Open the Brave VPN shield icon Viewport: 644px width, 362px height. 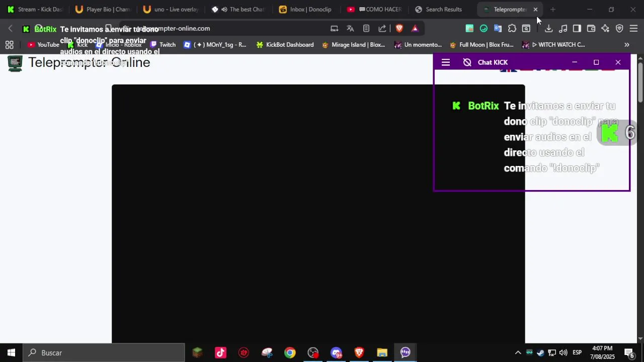[619, 29]
